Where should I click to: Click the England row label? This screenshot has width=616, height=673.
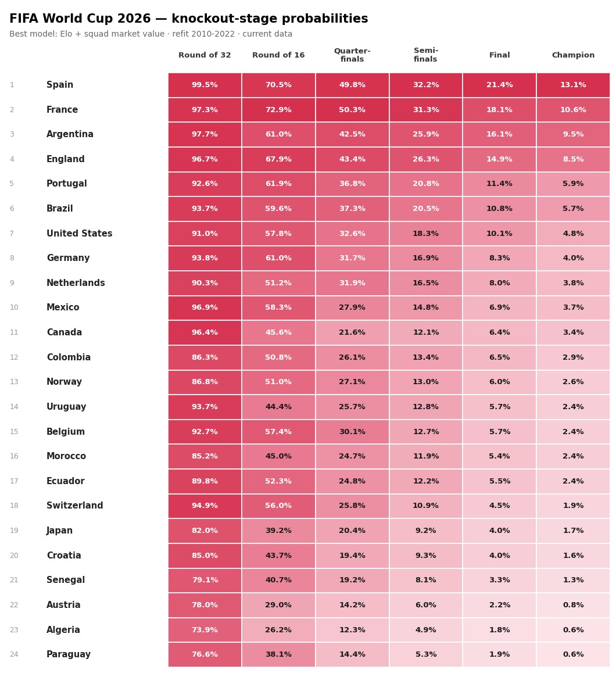(x=66, y=159)
